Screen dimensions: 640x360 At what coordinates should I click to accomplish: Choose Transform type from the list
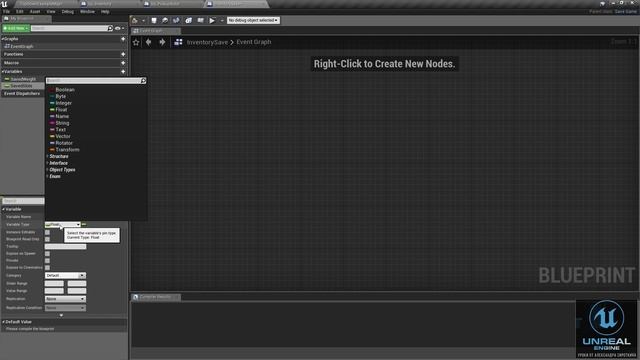[67, 150]
